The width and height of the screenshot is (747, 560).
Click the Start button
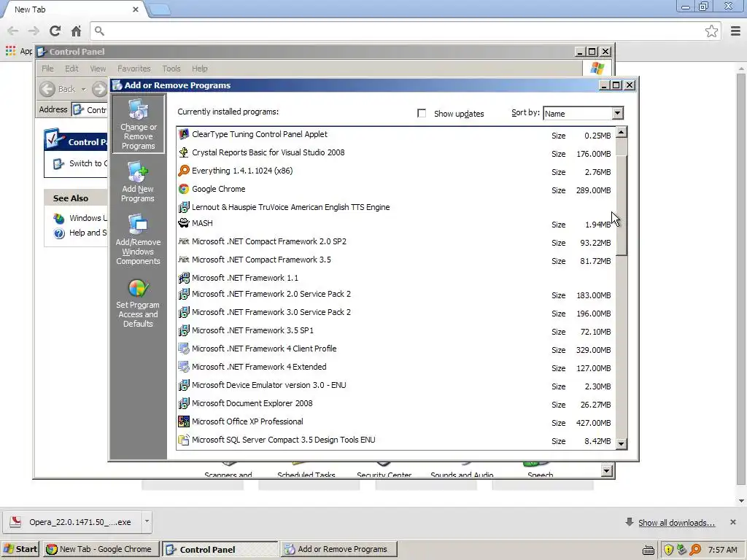tap(21, 549)
